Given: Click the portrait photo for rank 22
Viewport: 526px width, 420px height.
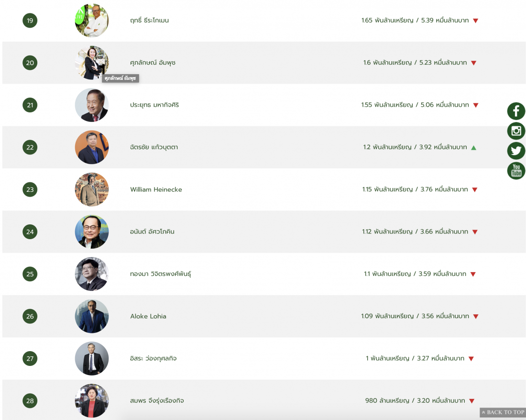Looking at the screenshot, I should pos(92,147).
